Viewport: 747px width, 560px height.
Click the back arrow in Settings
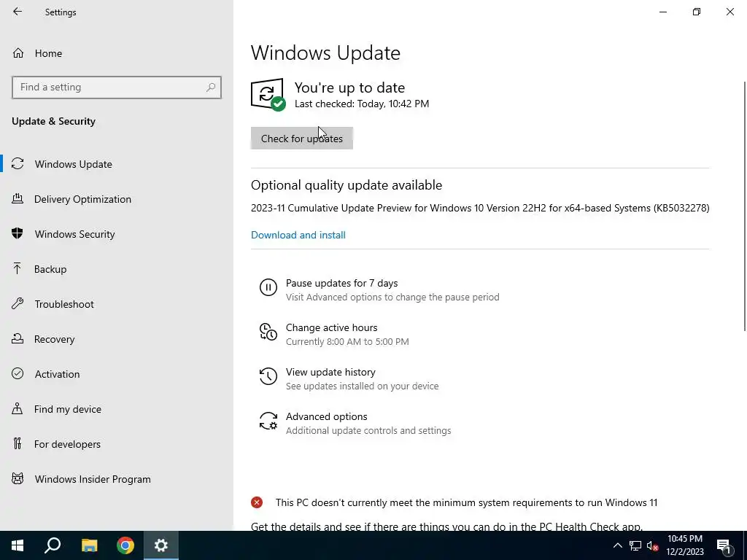pyautogui.click(x=18, y=12)
